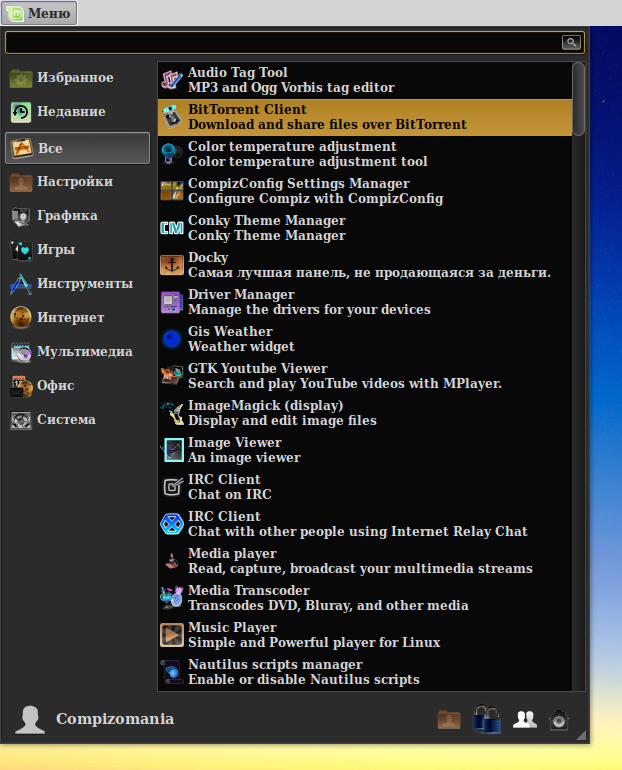622x770 pixels.
Task: Click the Nautilus scripts manager icon
Action: click(x=172, y=672)
